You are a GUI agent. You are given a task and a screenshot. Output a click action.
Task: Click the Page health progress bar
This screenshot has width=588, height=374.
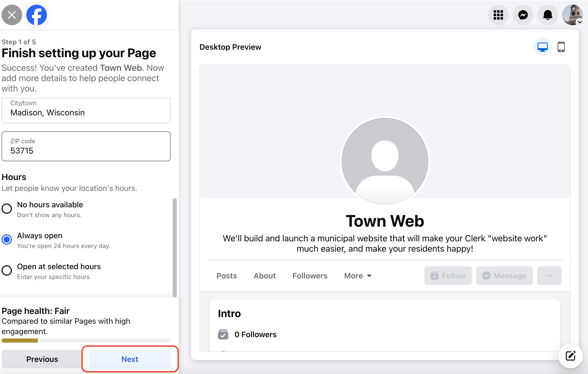(86, 341)
